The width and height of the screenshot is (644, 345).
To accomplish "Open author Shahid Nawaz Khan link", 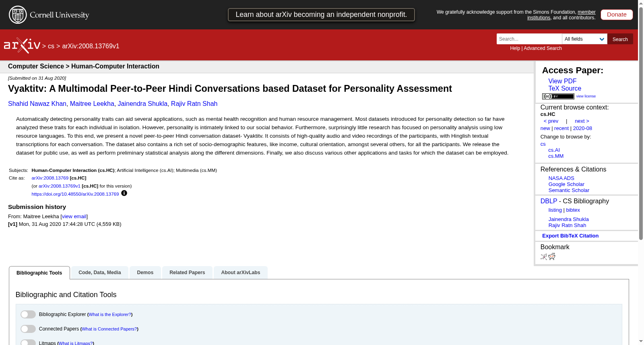I will (37, 104).
